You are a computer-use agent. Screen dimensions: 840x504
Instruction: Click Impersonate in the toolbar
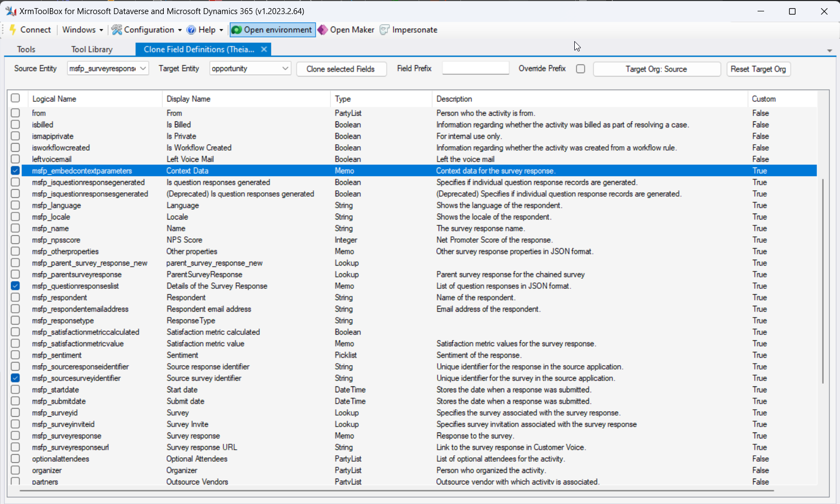point(408,30)
